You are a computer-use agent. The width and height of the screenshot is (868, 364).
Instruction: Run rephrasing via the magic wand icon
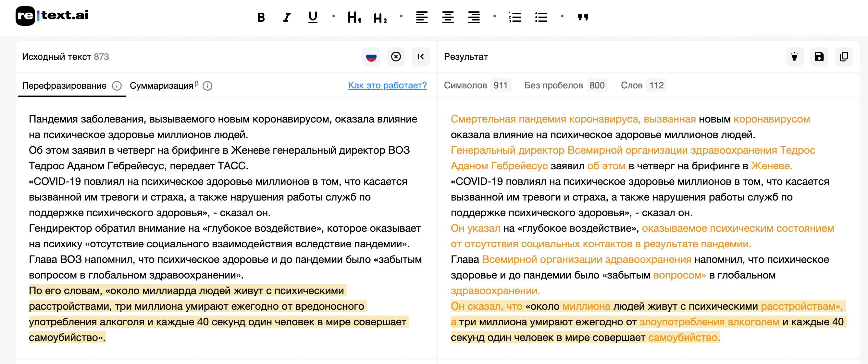[x=795, y=57]
